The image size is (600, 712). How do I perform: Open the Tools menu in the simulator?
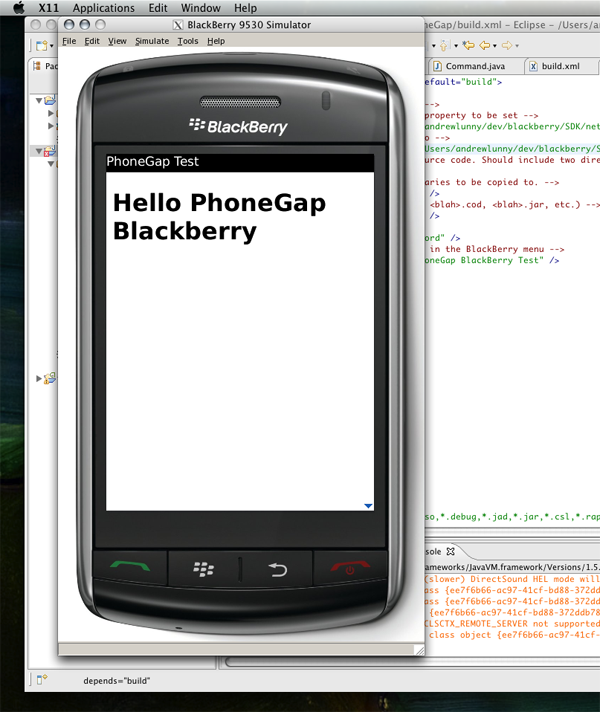click(188, 41)
